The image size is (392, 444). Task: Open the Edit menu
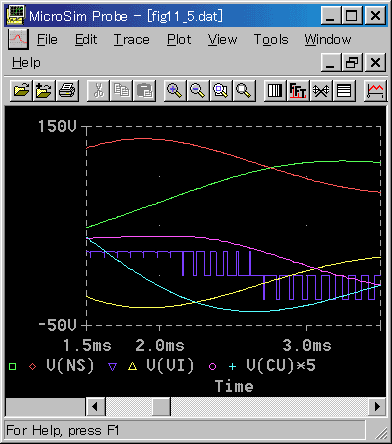tap(86, 40)
